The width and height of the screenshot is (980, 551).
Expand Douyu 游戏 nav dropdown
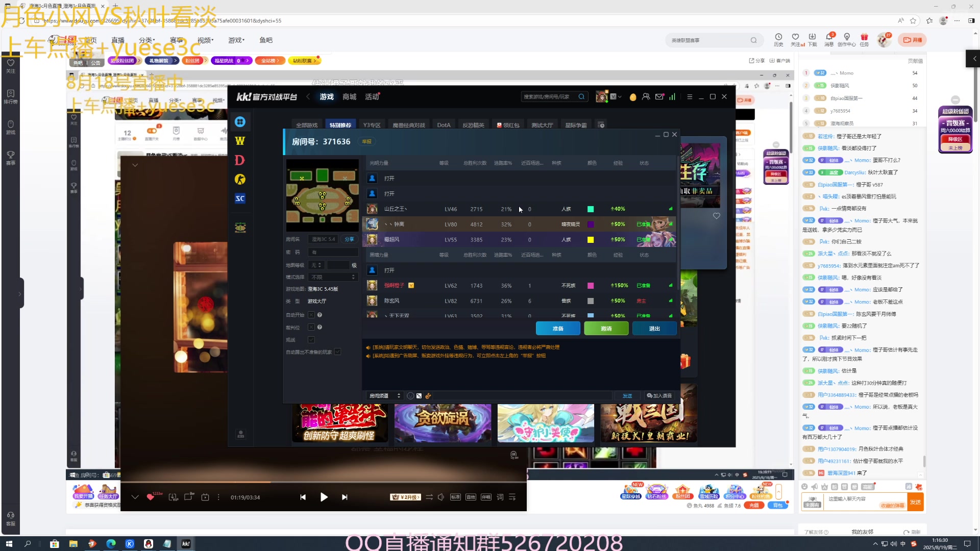click(x=236, y=40)
